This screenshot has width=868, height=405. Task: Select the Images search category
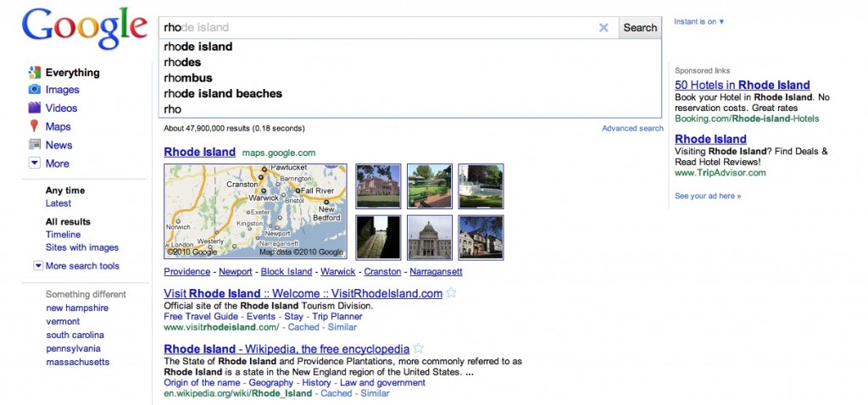tap(62, 90)
